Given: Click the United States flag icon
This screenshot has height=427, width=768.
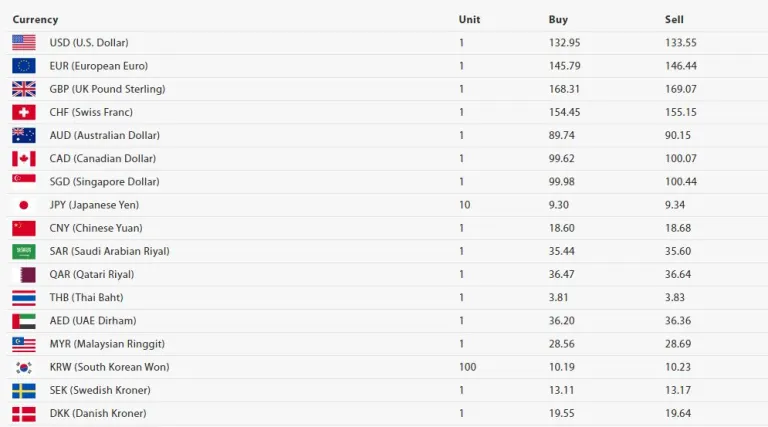Looking at the screenshot, I should coord(24,43).
